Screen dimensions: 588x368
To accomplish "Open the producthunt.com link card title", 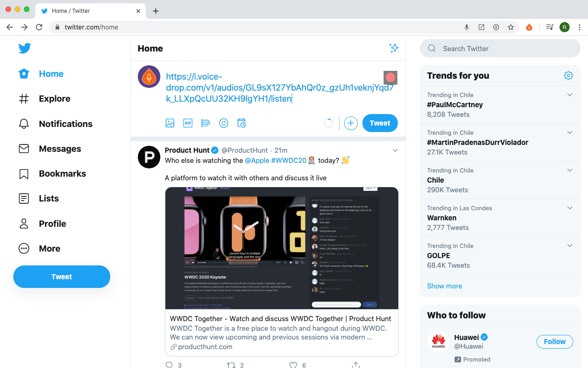I will 280,318.
